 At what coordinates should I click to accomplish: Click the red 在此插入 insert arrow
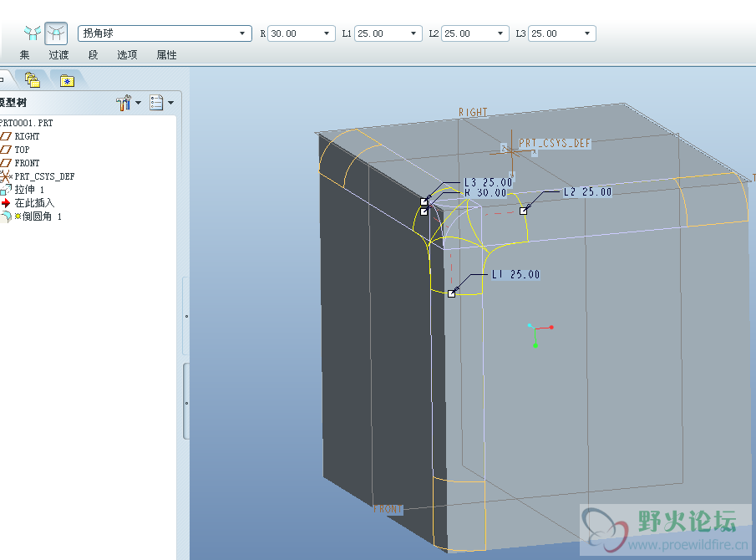(x=6, y=203)
